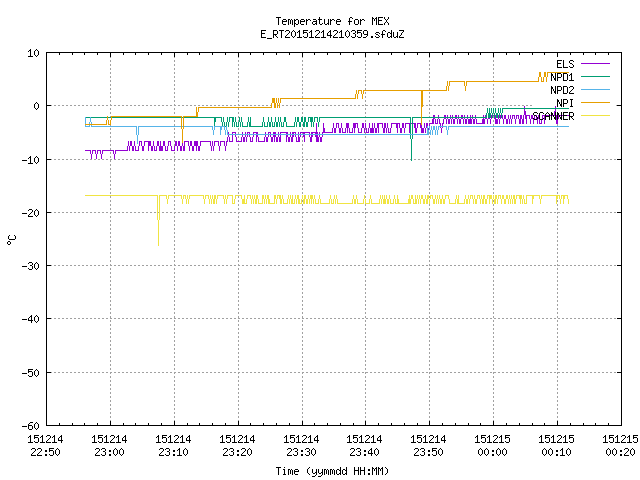Click the y-axis label -40
This screenshot has width=640, height=480.
pos(31,319)
